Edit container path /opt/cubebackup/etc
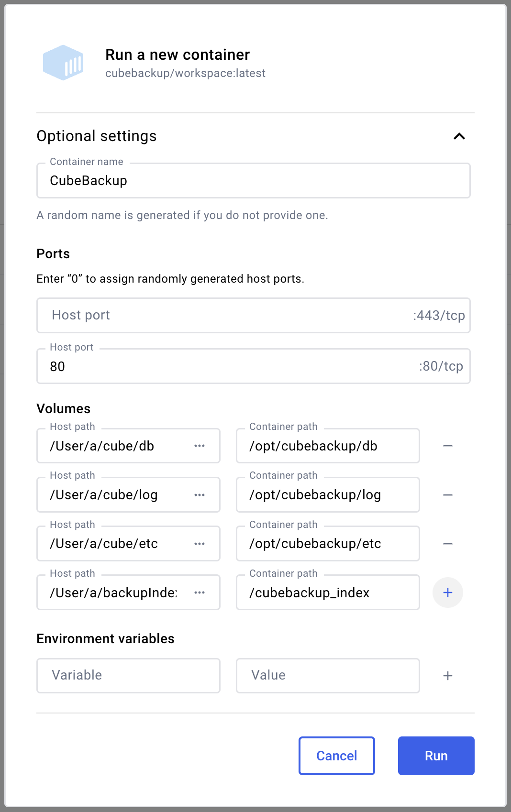Screen dimensions: 511x812 coord(328,544)
